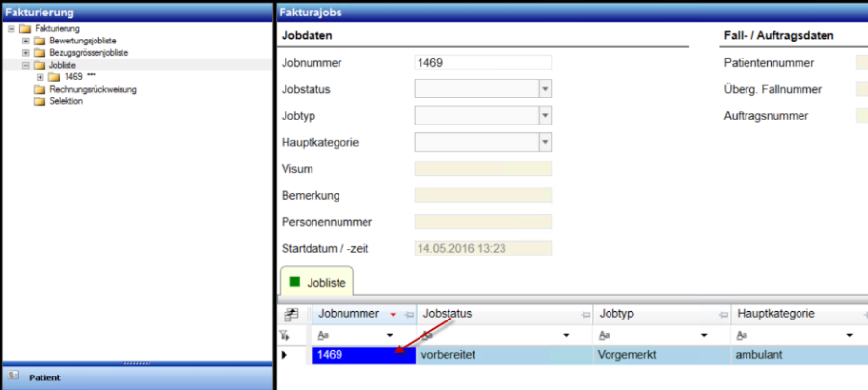Viewport: 868px width, 390px height.
Task: Click the Personennummer field
Action: (x=483, y=222)
